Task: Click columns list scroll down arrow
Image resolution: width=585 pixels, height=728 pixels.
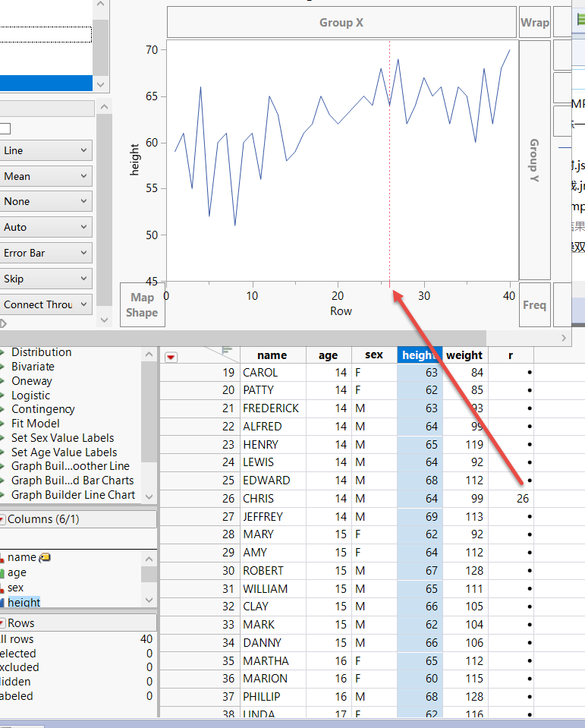Action: [149, 600]
